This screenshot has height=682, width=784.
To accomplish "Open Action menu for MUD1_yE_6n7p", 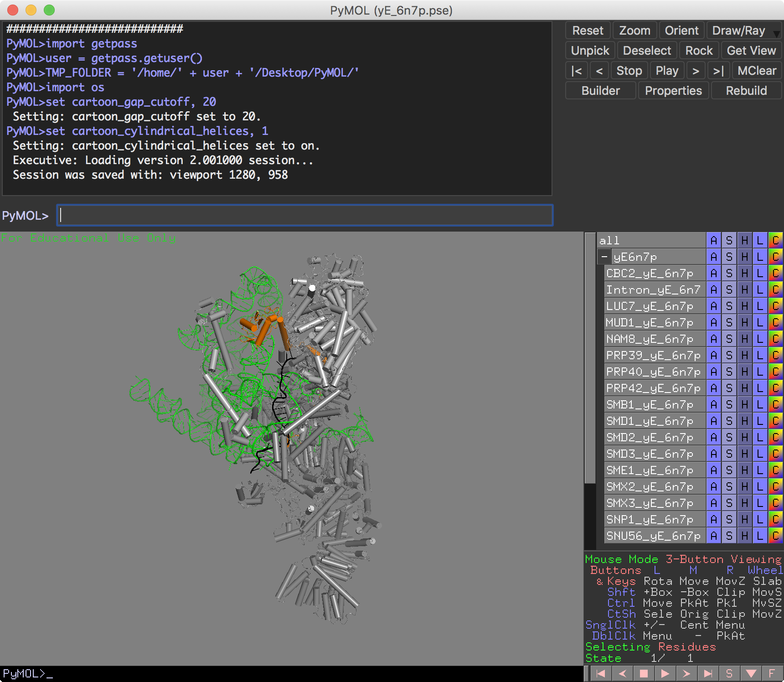I will pyautogui.click(x=714, y=322).
